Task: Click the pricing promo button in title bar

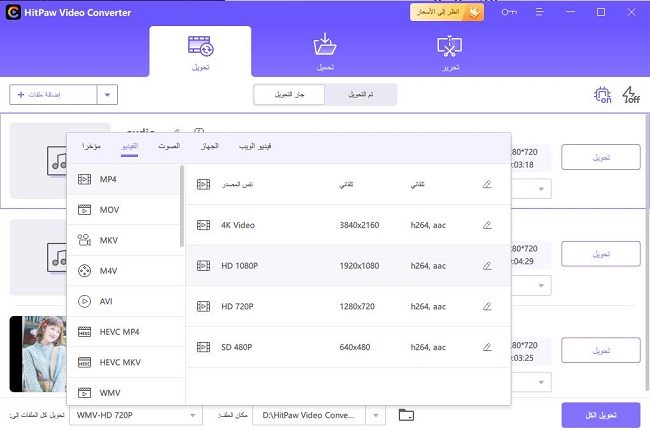Action: pyautogui.click(x=447, y=12)
